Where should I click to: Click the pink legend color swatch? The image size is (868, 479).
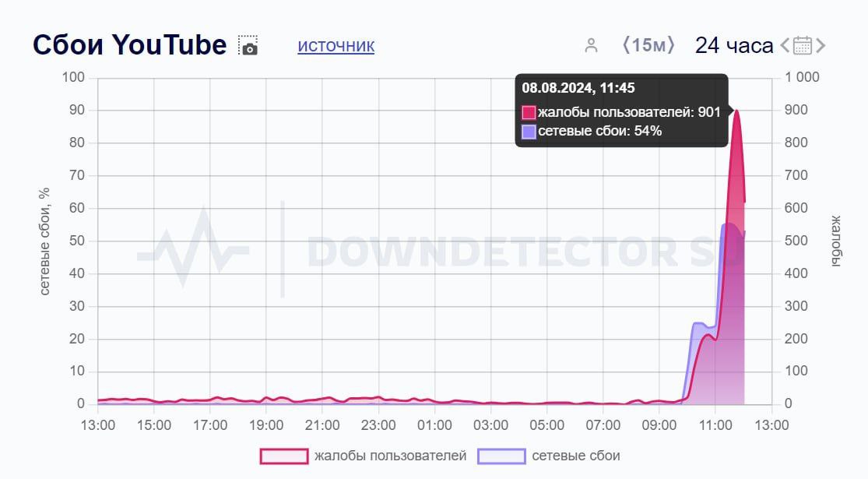pyautogui.click(x=283, y=456)
